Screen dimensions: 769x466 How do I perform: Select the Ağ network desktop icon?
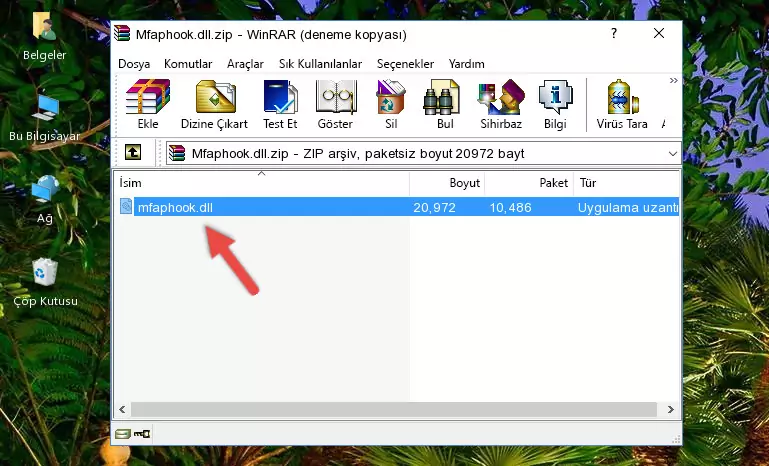[x=45, y=200]
